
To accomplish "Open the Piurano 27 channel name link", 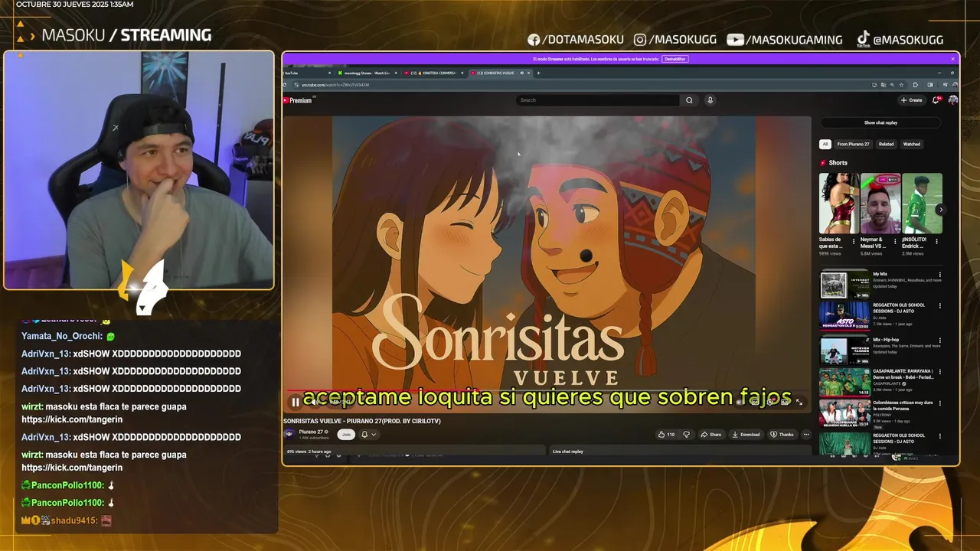I will (312, 432).
